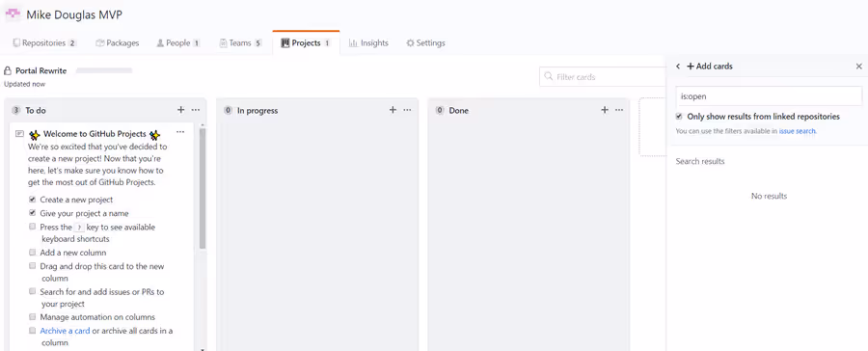Click the is:open search field
868x351 pixels.
click(x=769, y=96)
